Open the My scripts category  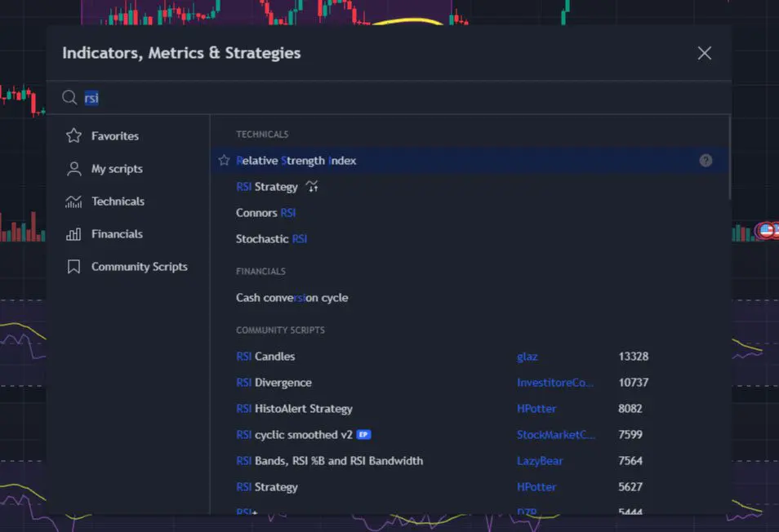[128, 169]
